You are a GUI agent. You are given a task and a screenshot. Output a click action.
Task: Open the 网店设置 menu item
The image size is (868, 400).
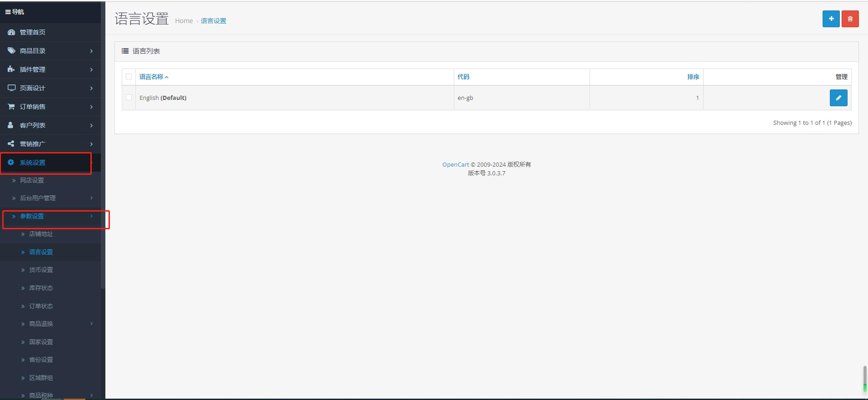pos(32,180)
